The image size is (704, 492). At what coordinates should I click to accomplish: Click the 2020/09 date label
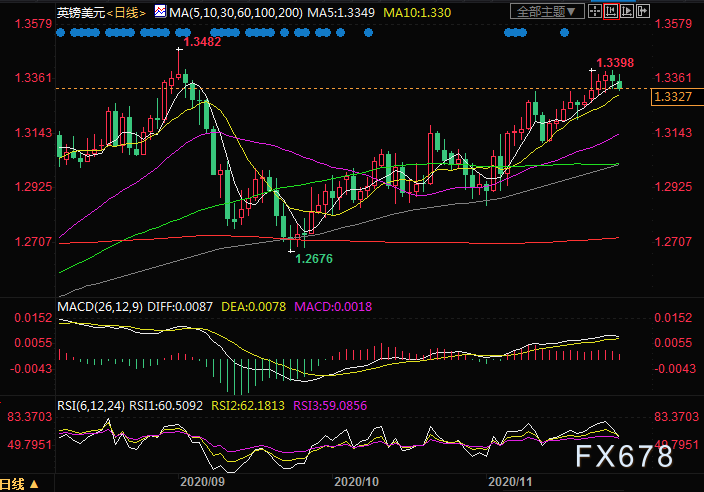pos(202,482)
